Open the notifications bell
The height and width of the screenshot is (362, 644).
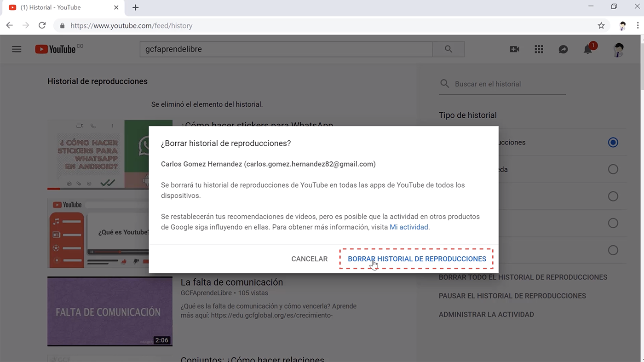coord(588,49)
